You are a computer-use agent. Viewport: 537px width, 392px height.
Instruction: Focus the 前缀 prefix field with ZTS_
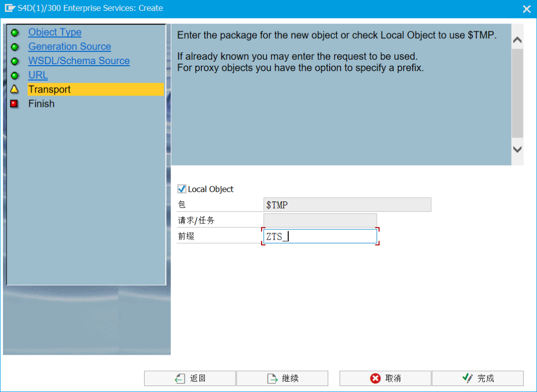click(x=320, y=236)
